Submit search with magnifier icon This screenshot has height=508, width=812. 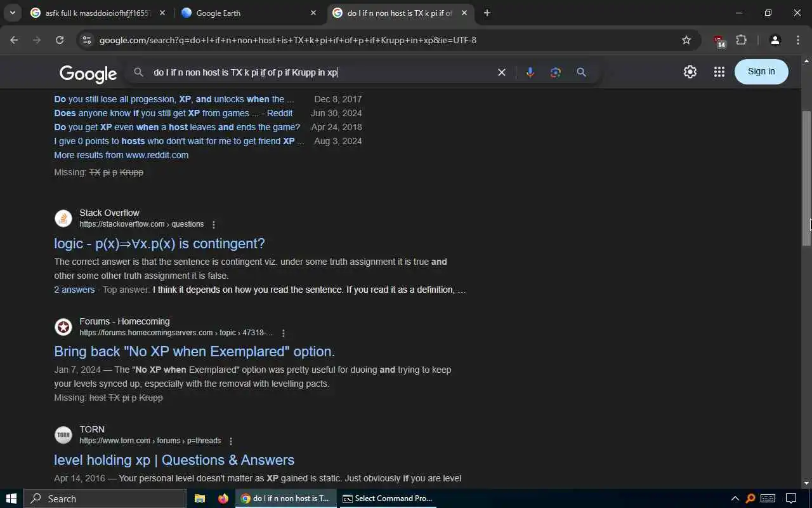point(581,72)
